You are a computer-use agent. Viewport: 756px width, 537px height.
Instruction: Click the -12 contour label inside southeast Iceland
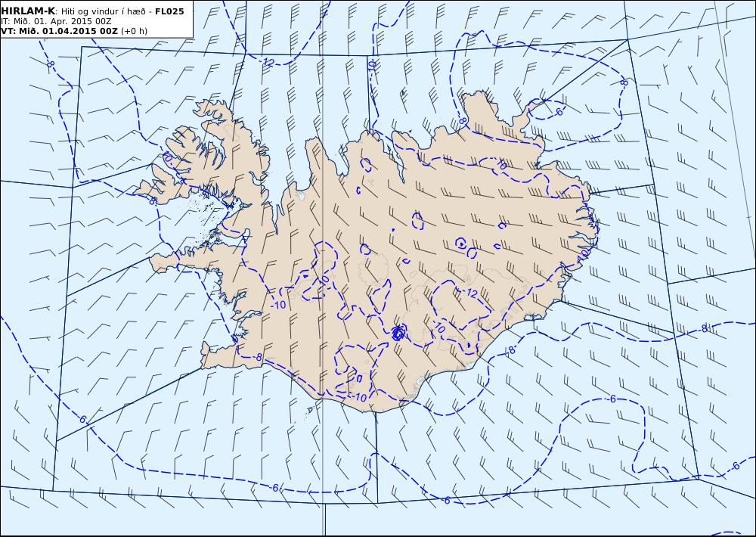470,293
